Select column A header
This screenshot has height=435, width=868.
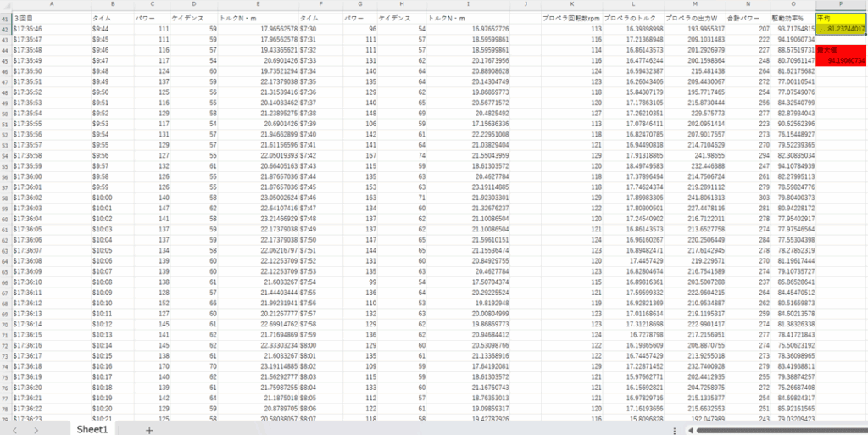click(51, 4)
